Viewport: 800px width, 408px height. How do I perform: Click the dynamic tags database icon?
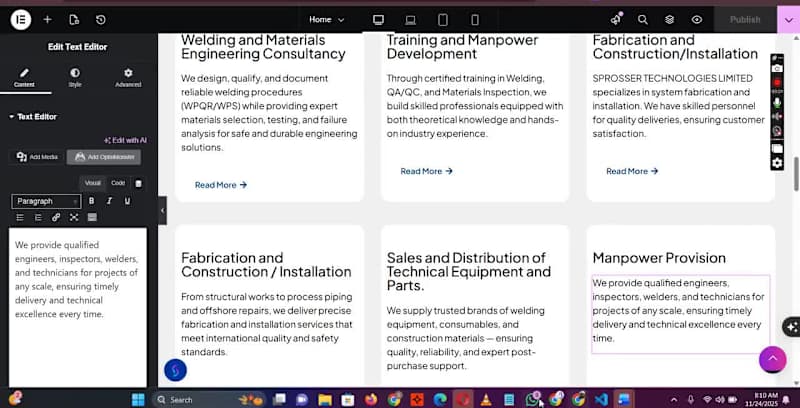[x=138, y=184]
